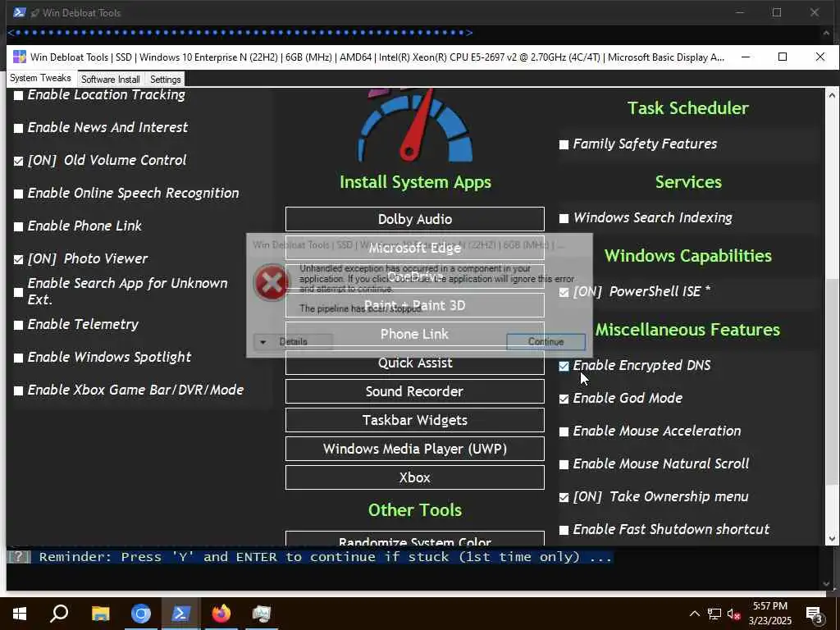
Task: Click Taskbar Widgets install button
Action: click(x=414, y=420)
